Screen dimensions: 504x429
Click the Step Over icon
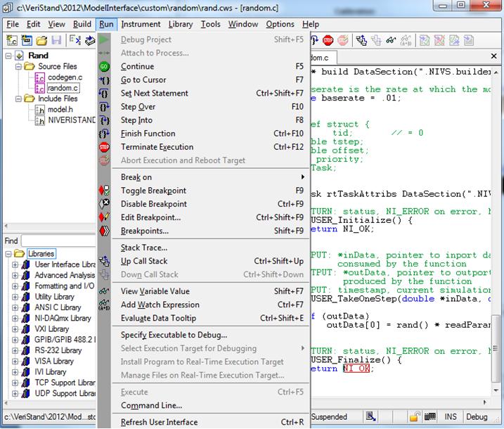click(105, 107)
